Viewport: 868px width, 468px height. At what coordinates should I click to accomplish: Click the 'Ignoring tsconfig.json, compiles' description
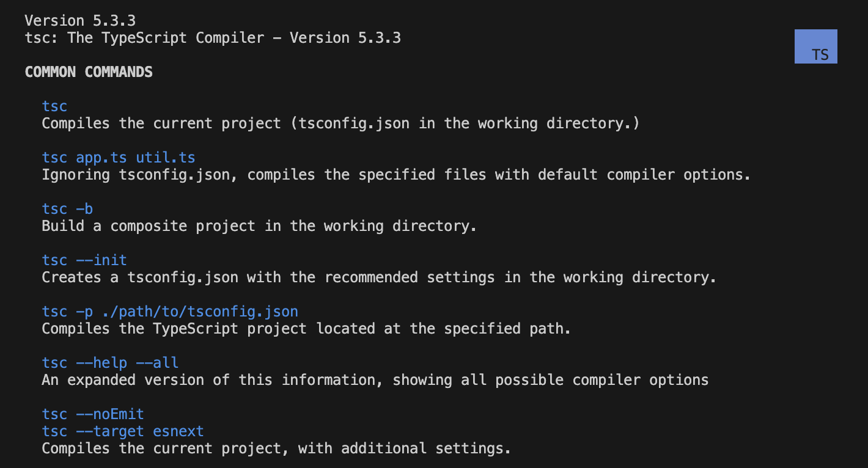[396, 175]
